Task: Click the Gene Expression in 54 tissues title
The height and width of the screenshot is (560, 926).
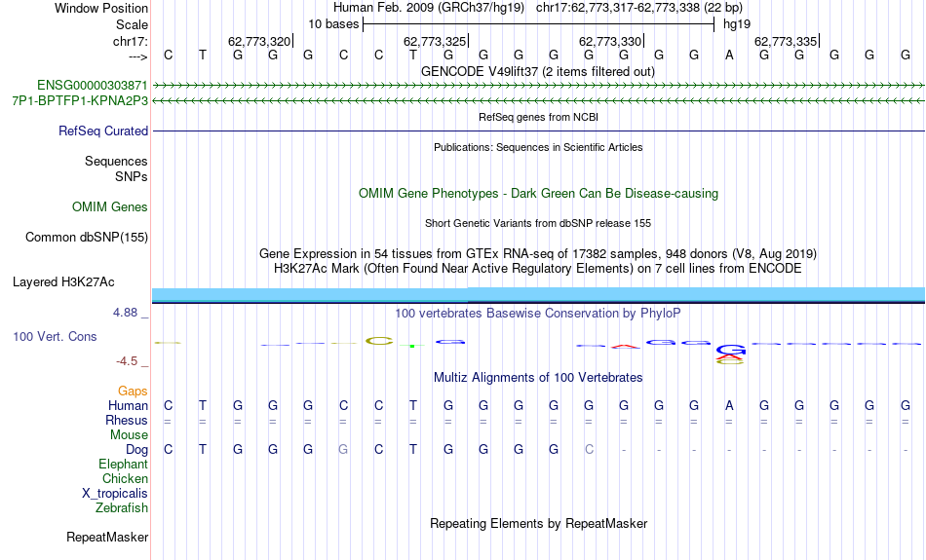Action: click(538, 254)
